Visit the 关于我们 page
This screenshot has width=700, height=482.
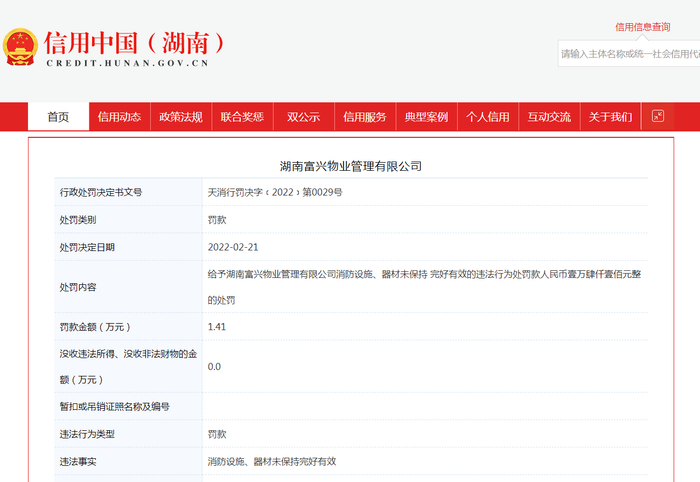click(610, 117)
